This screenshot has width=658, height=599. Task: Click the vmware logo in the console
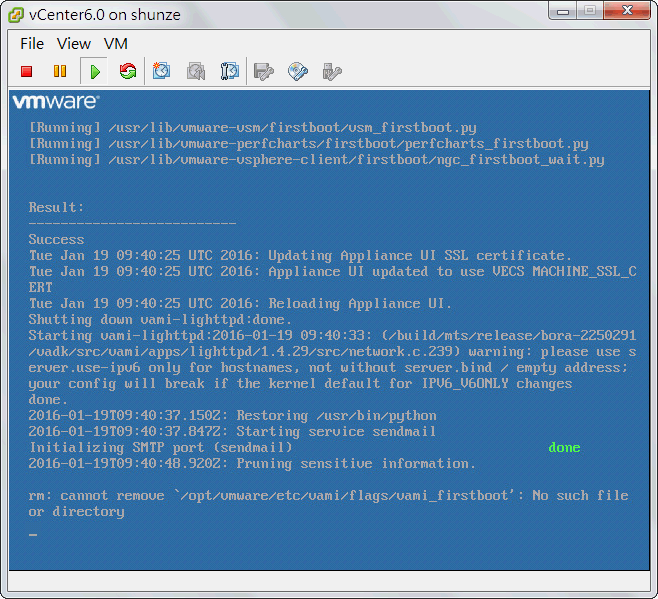tap(56, 102)
